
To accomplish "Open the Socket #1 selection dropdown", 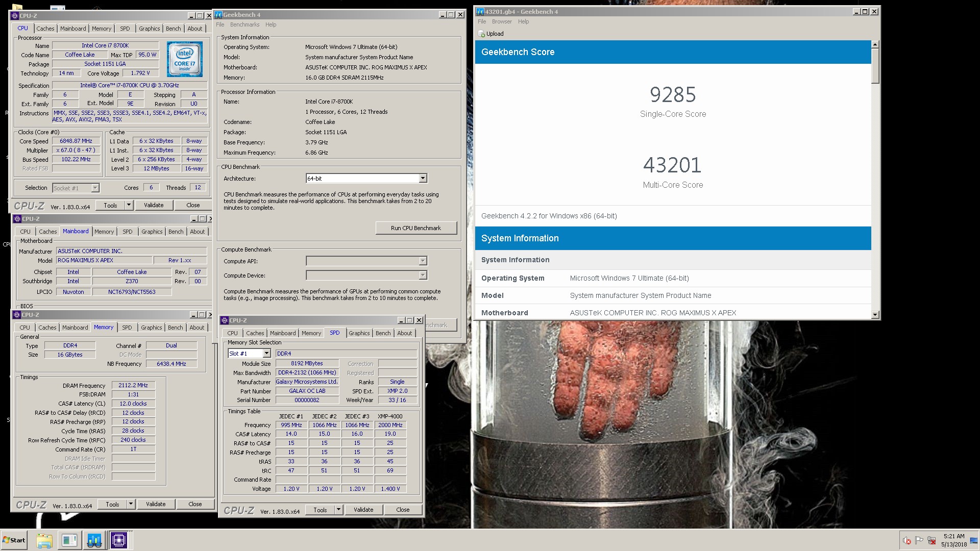I will pyautogui.click(x=95, y=188).
